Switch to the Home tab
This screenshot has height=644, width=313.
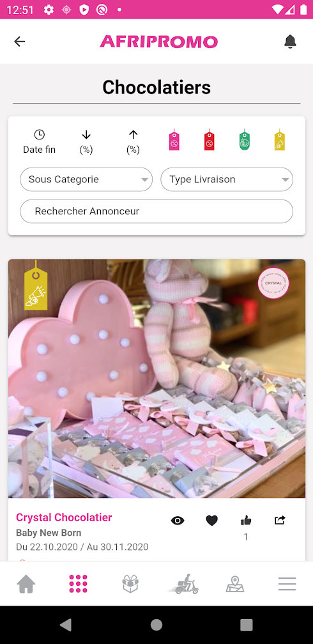26,584
